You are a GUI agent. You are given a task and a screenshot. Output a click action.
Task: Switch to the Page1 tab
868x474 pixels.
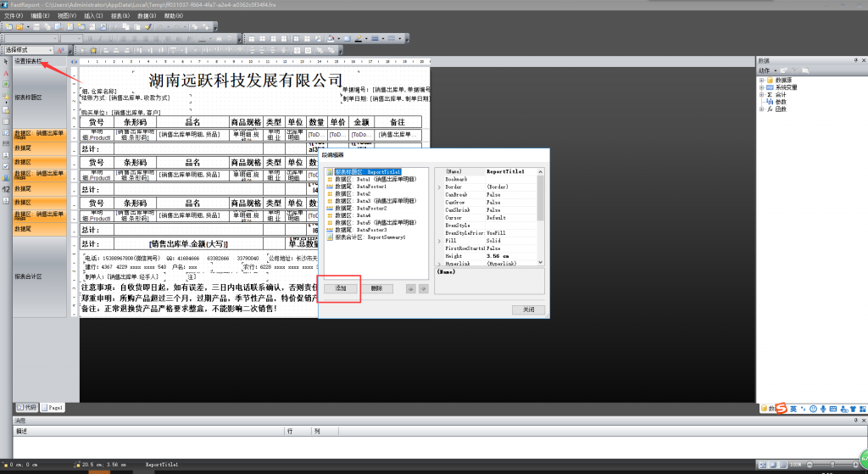point(52,408)
